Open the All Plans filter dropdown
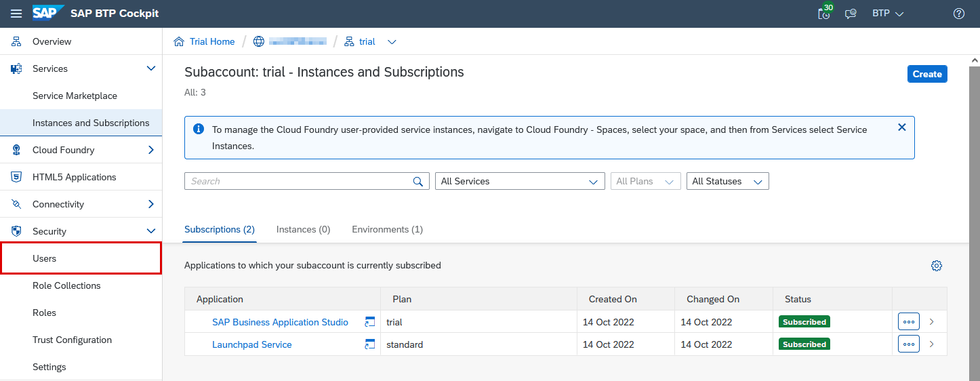 645,181
